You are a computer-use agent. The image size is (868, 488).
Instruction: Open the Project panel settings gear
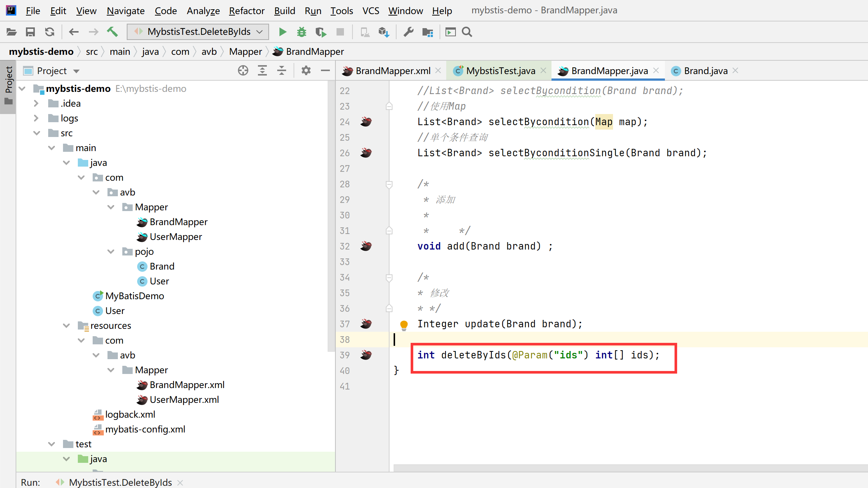pos(306,71)
